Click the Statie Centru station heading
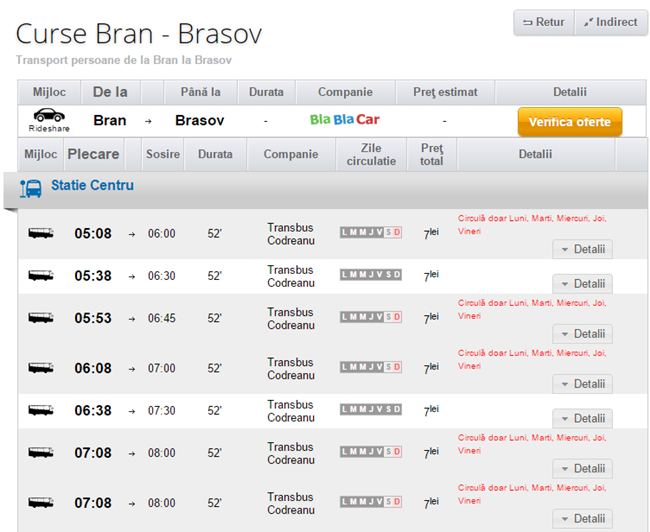The width and height of the screenshot is (650, 532). (92, 186)
